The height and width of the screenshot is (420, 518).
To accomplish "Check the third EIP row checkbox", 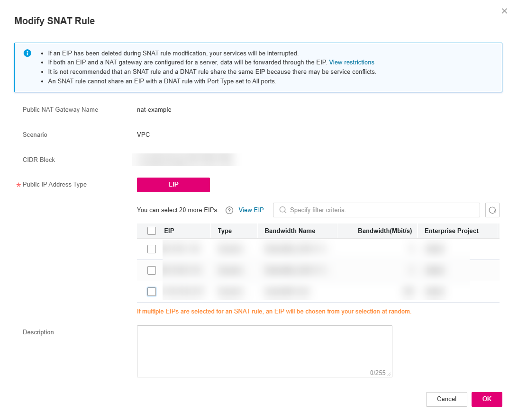I will pos(152,292).
